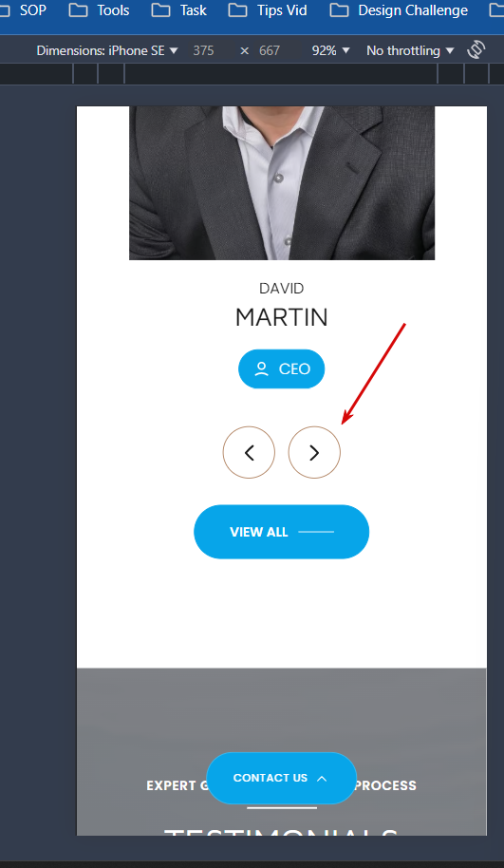Click the viewport width field 375
This screenshot has height=868, width=504.
[x=203, y=50]
